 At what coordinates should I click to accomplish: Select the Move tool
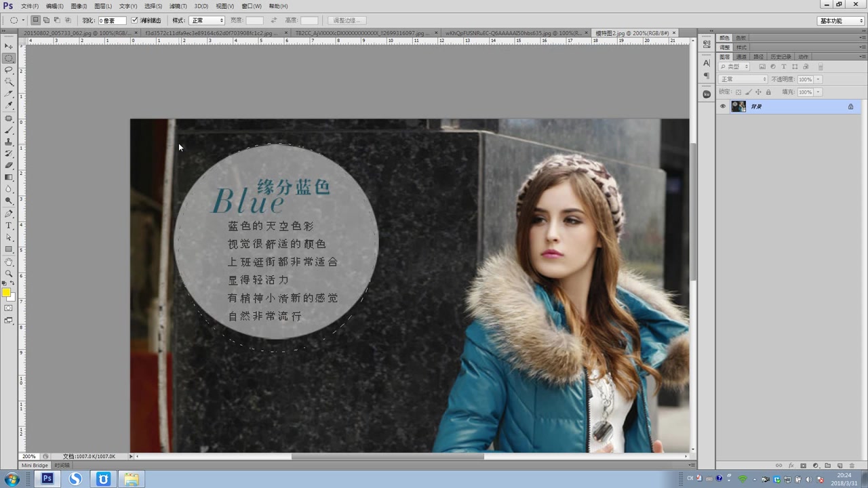coord(9,46)
